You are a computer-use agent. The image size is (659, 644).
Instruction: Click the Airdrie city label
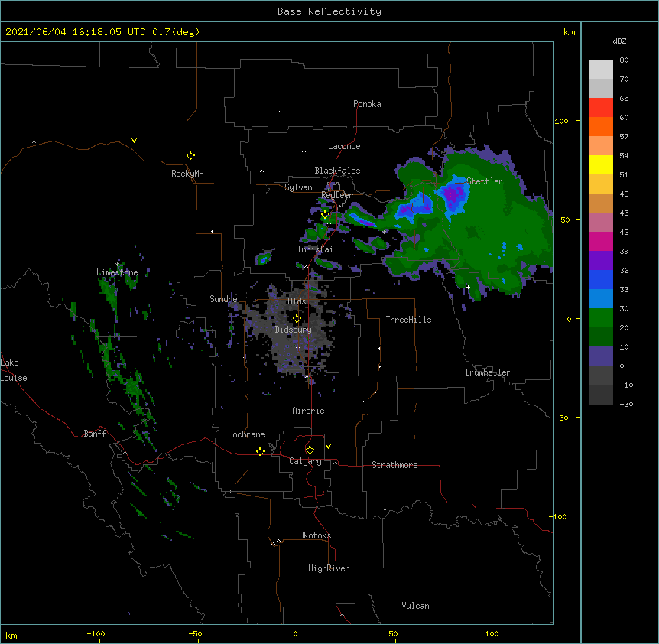click(309, 411)
